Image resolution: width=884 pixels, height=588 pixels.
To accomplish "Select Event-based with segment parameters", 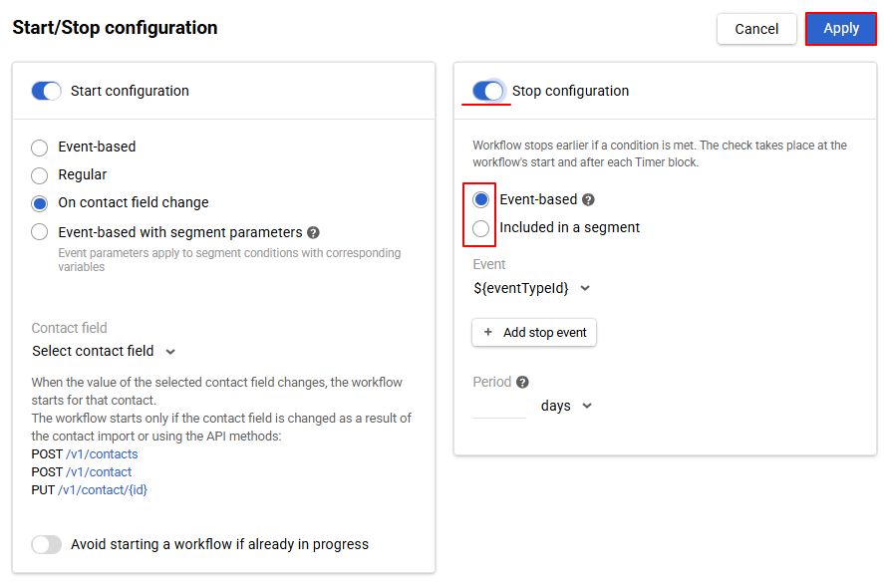I will [38, 231].
